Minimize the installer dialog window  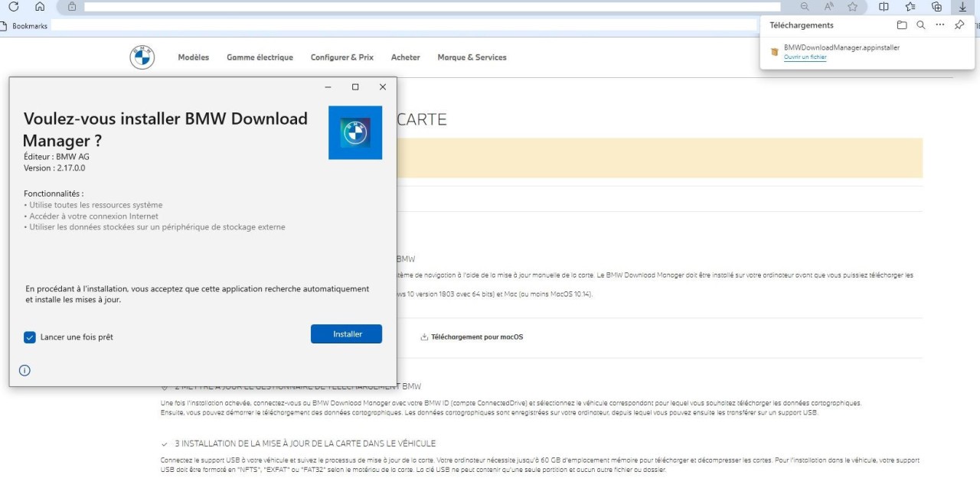[x=328, y=87]
